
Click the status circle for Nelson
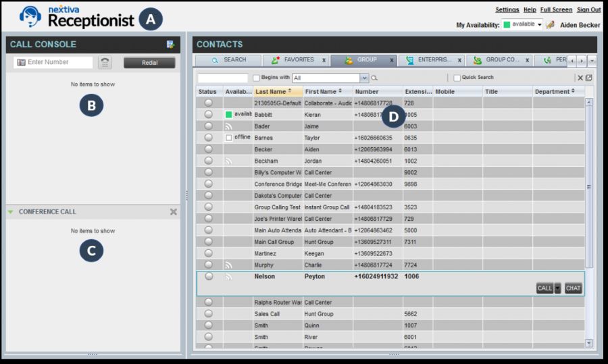pyautogui.click(x=209, y=276)
